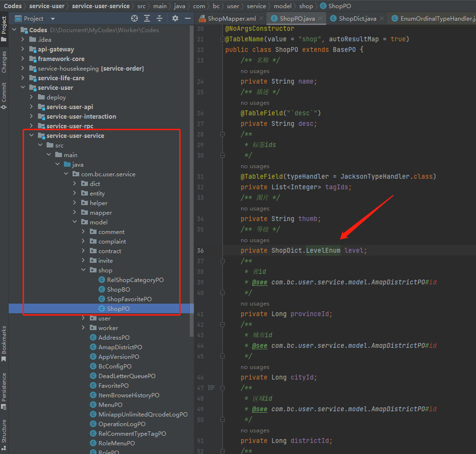This screenshot has height=454, width=476.
Task: Select the ShopPO class in tree
Action: (x=118, y=309)
